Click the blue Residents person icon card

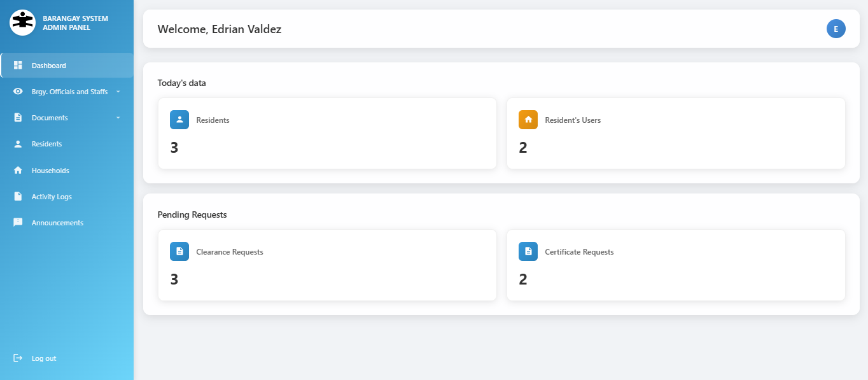point(179,120)
